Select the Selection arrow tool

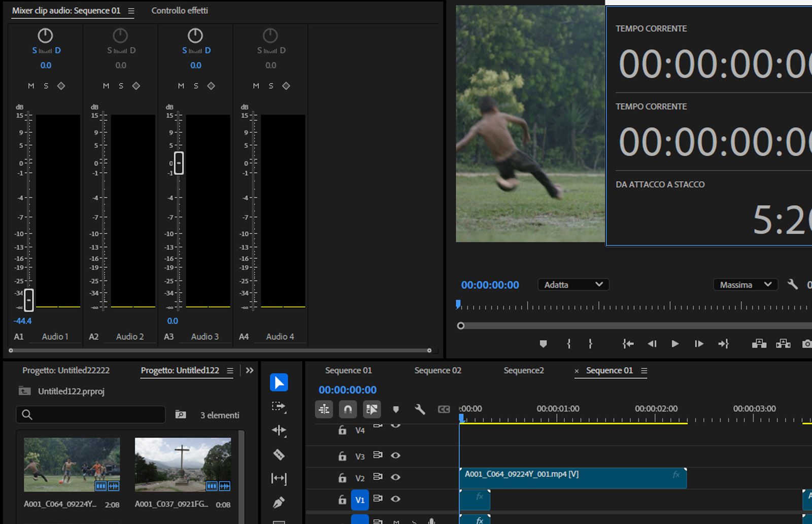pos(279,382)
